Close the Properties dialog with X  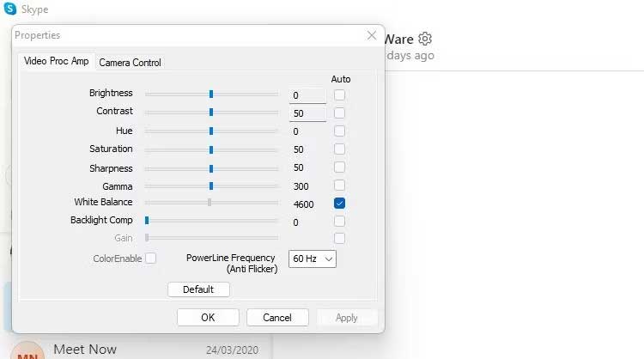[x=372, y=35]
